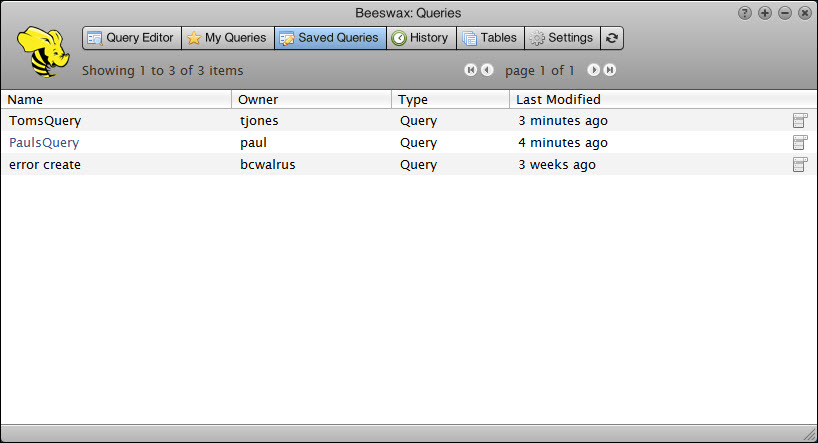Viewport: 818px width, 443px height.
Task: Open the Settings tab
Action: (x=561, y=38)
